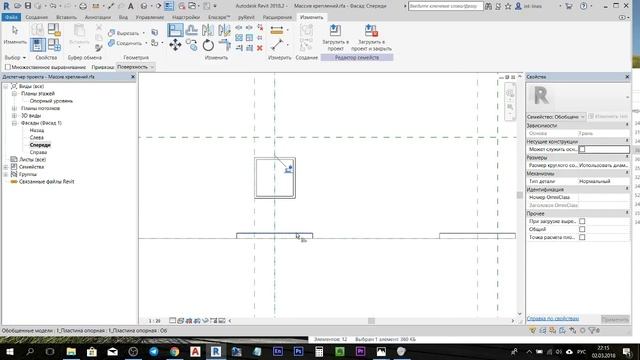Click the drawing area vertical scrollbar thumb
The image size is (640, 360).
520,195
